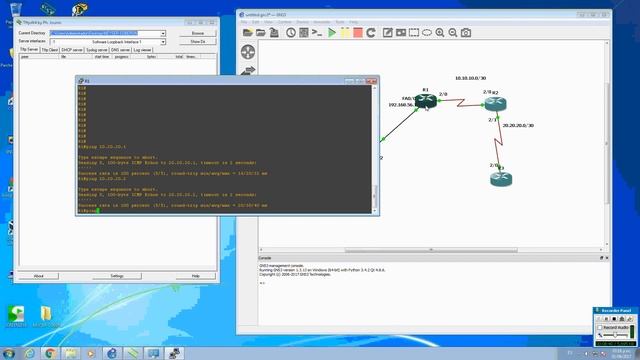Image resolution: width=640 pixels, height=360 pixels.
Task: Click the 10.10.10.0/30 network label
Action: pyautogui.click(x=471, y=78)
